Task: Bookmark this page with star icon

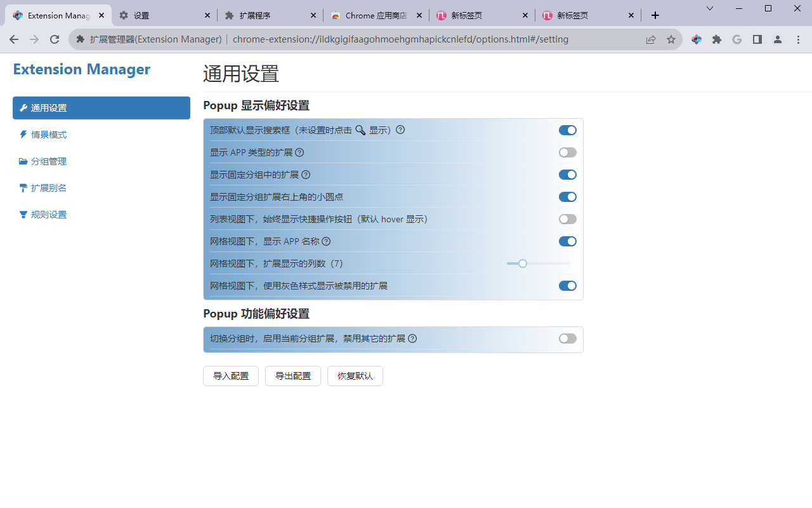Action: 671,39
